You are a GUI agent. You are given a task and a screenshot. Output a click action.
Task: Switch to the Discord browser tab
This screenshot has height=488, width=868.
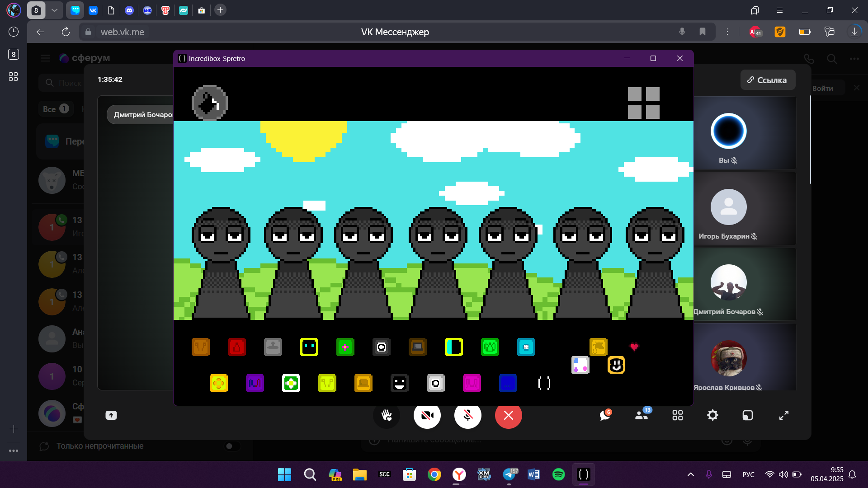pos(129,10)
